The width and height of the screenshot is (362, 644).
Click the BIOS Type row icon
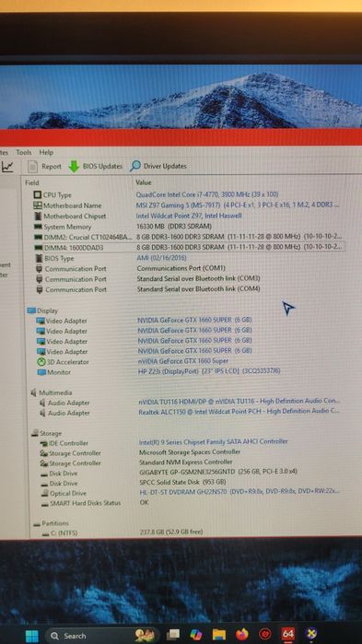point(39,258)
